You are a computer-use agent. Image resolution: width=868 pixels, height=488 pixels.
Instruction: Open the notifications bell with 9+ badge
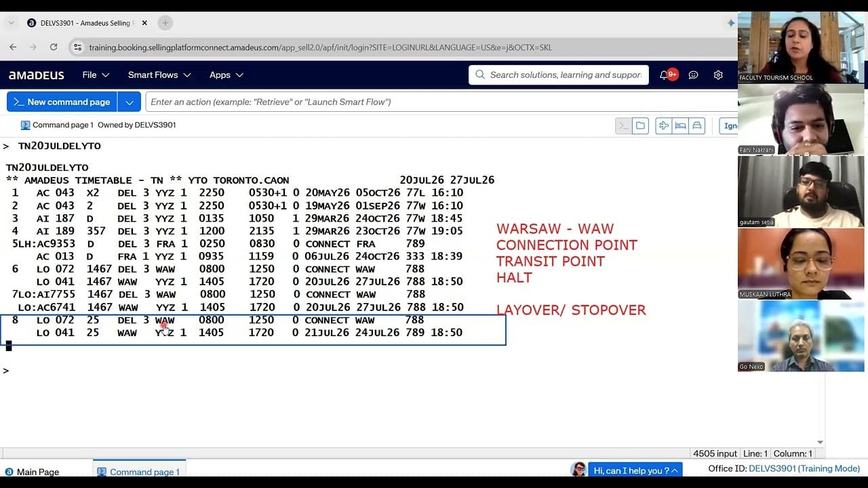click(x=668, y=75)
